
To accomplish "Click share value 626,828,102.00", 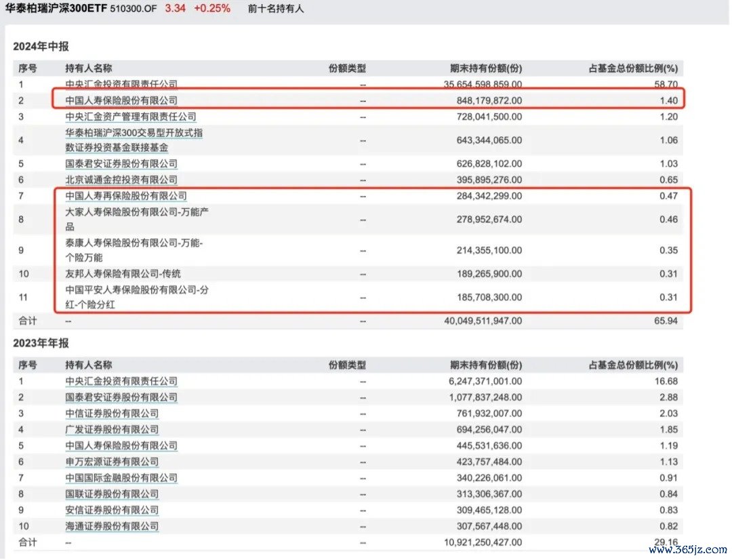I will [489, 164].
